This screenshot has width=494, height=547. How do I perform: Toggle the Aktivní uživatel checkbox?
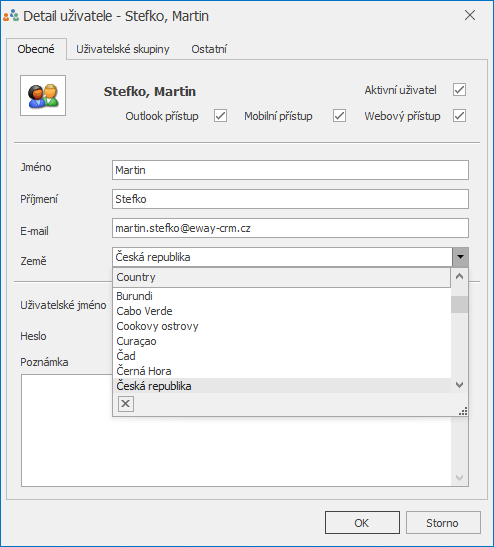tap(459, 90)
